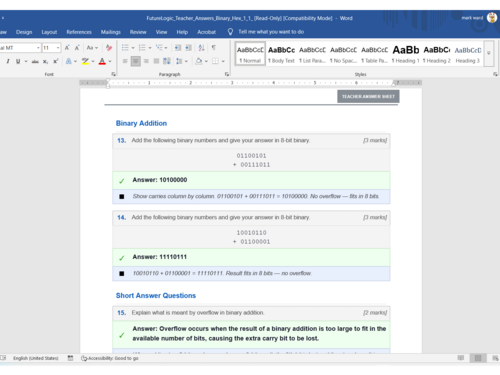Apply borders to selection
This screenshot has height=375, width=500.
pos(215,61)
